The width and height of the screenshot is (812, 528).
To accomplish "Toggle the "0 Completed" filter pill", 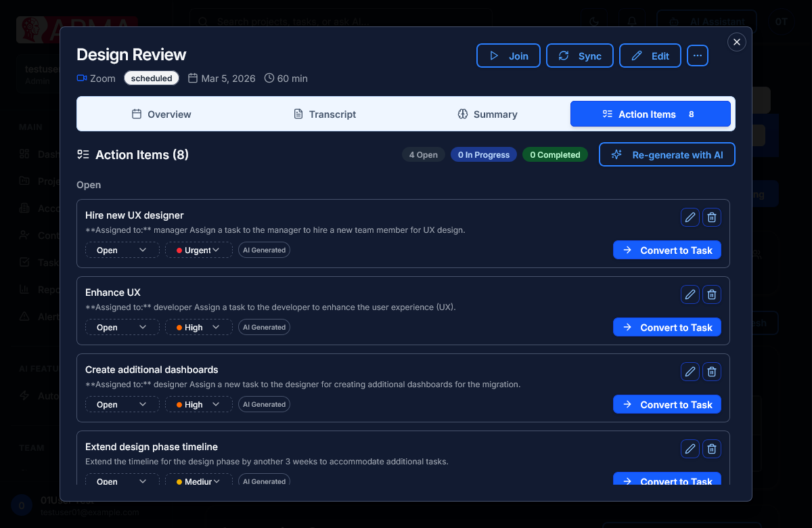I will (555, 154).
